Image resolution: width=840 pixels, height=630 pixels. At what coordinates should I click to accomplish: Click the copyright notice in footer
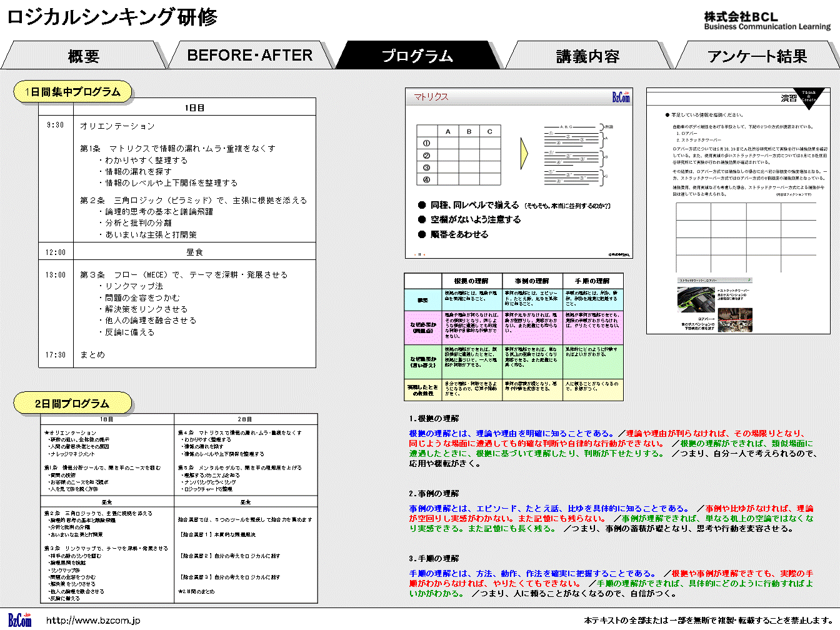point(708,621)
